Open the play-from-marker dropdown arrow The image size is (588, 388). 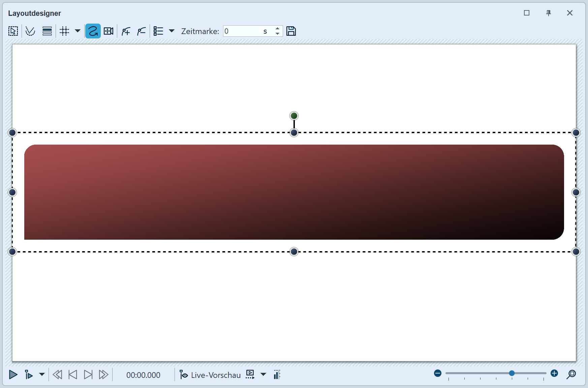[x=42, y=375]
